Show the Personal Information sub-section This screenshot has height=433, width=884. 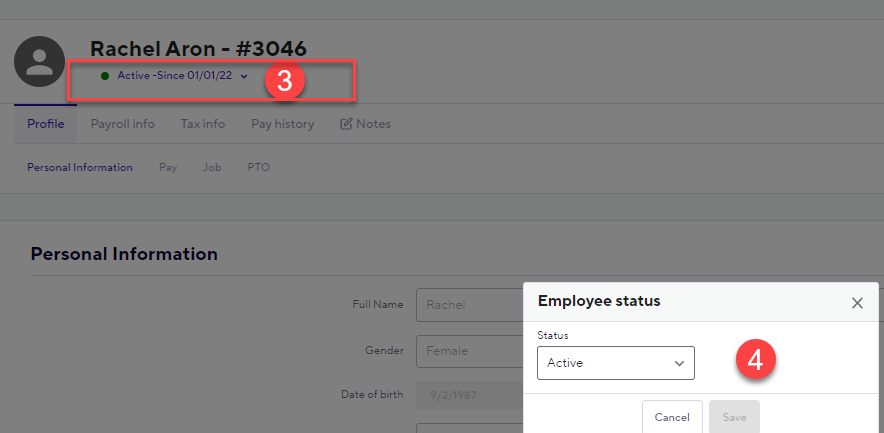tap(80, 167)
